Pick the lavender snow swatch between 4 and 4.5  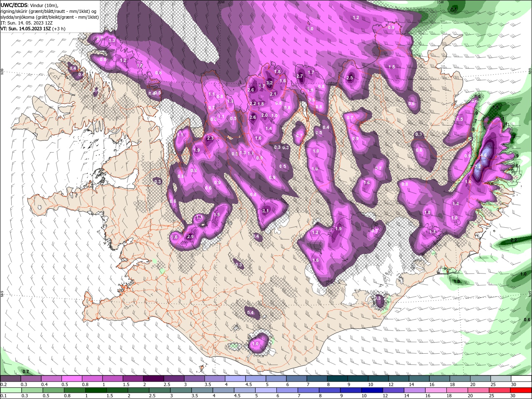click(x=234, y=379)
